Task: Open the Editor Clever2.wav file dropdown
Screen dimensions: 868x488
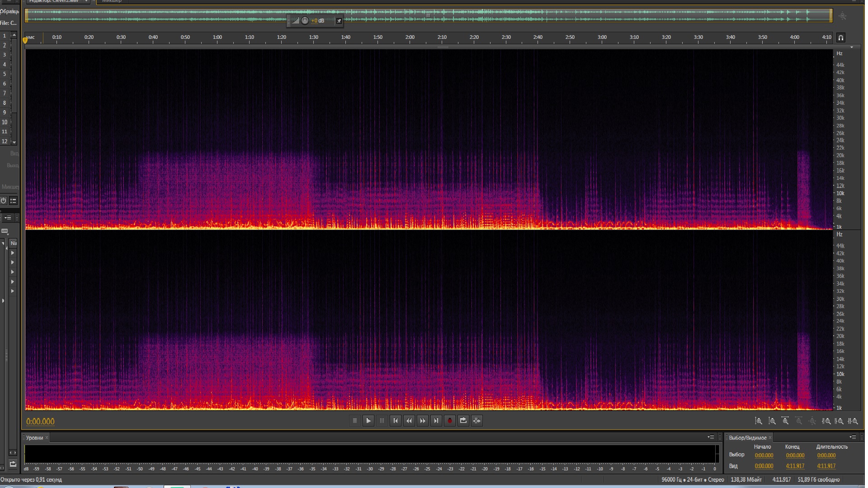Action: pos(86,1)
